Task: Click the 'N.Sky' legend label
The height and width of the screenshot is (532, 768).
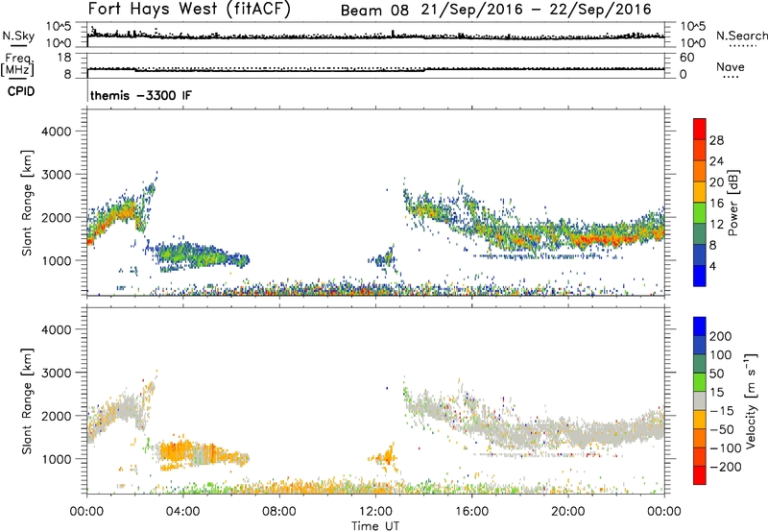Action: point(18,36)
